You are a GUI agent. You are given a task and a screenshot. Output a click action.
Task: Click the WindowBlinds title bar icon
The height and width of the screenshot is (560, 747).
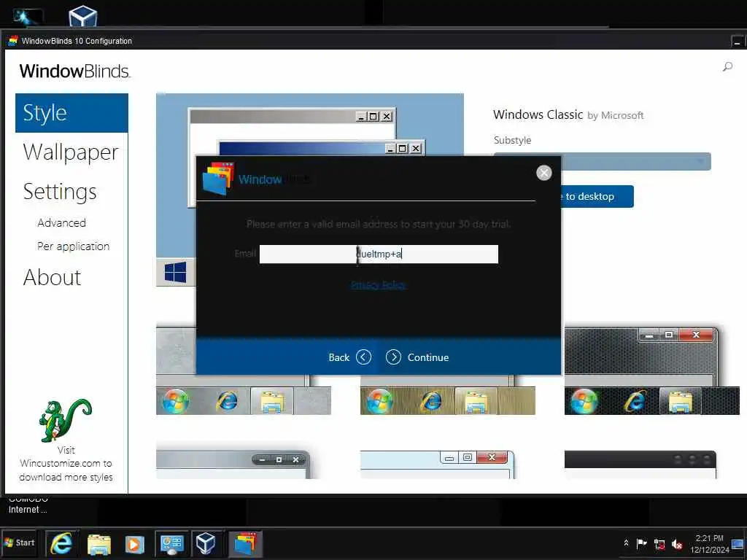tap(13, 41)
